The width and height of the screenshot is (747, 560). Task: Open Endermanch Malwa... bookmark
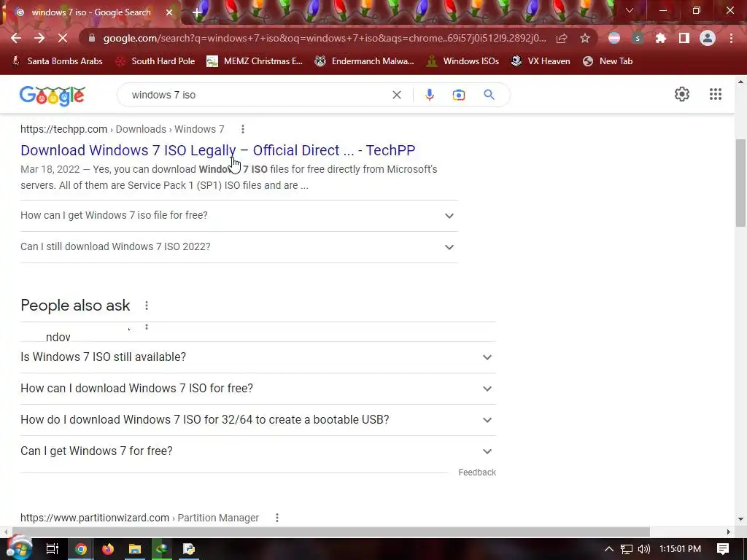pyautogui.click(x=365, y=61)
